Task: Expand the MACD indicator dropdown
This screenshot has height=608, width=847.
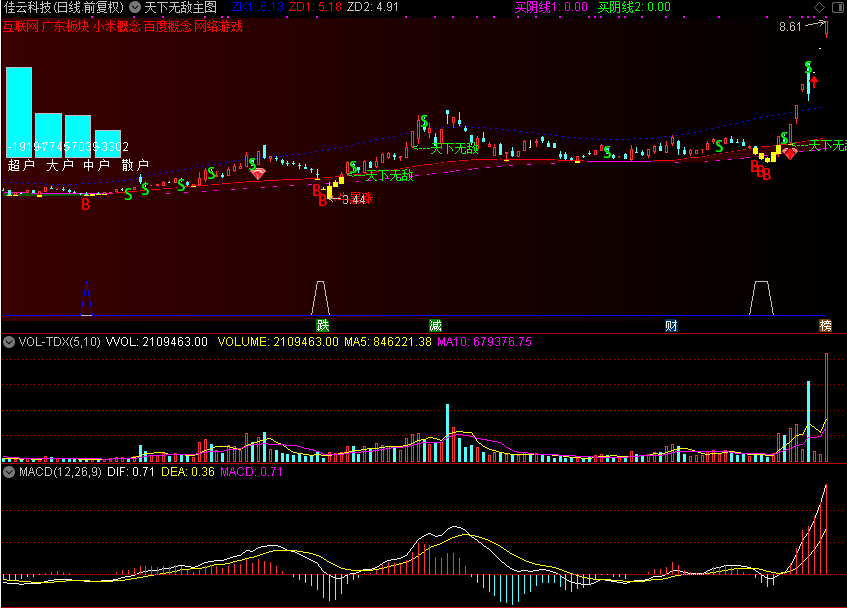Action: (9, 472)
